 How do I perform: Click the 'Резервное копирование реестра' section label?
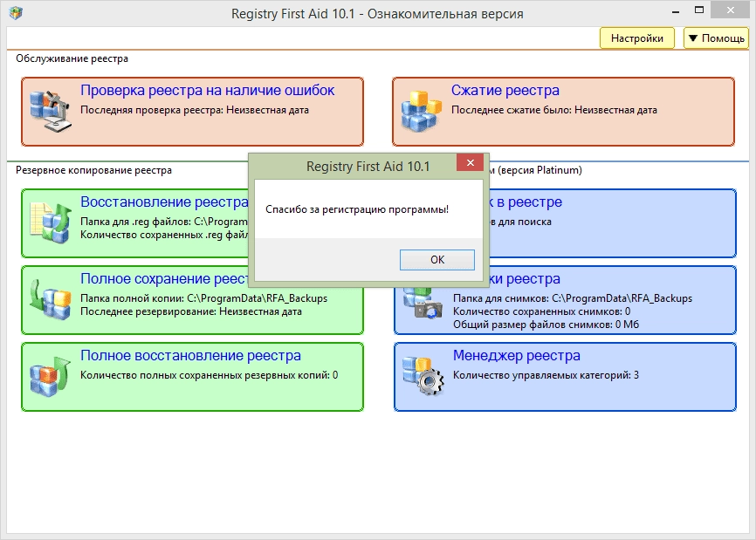(x=93, y=170)
